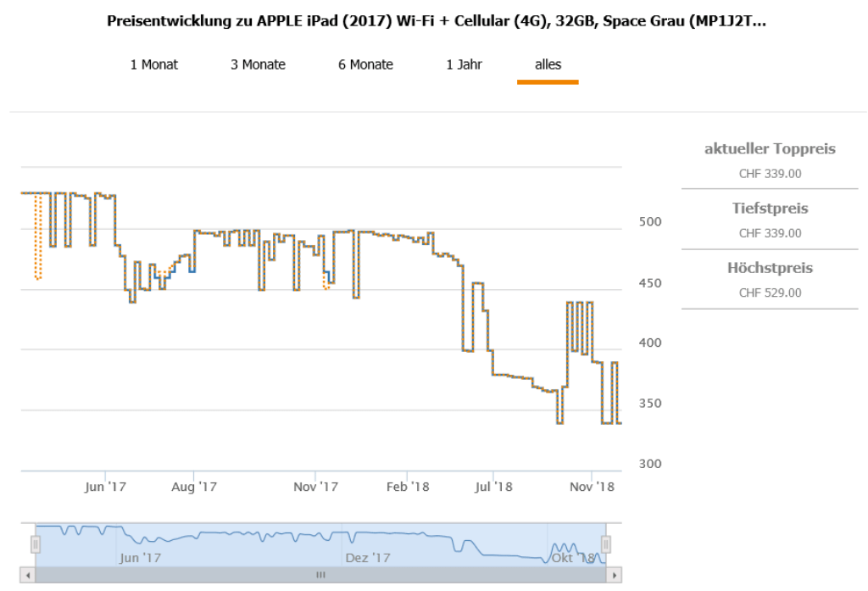Click the 'Höchstpreis' heading
This screenshot has width=868, height=591.
[x=770, y=268]
